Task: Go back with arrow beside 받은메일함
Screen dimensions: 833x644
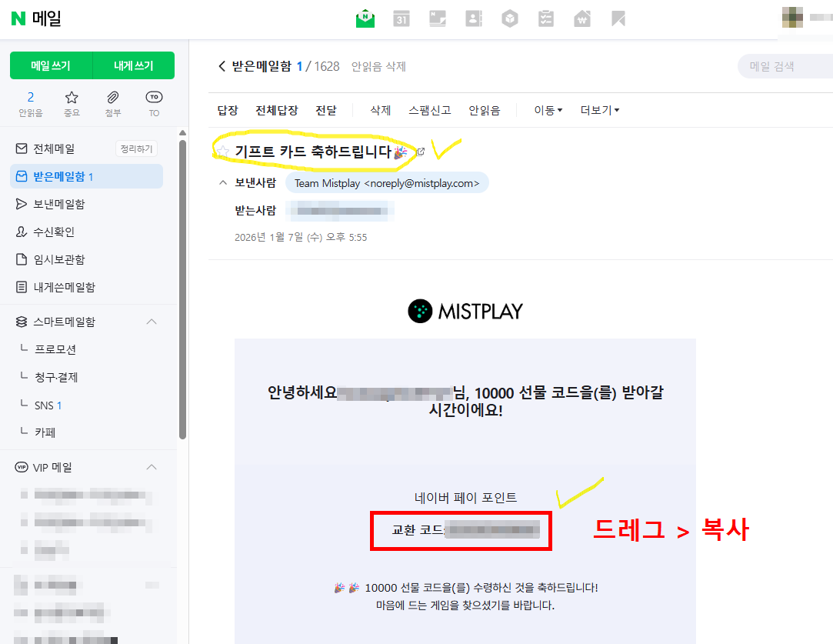Action: 222,66
